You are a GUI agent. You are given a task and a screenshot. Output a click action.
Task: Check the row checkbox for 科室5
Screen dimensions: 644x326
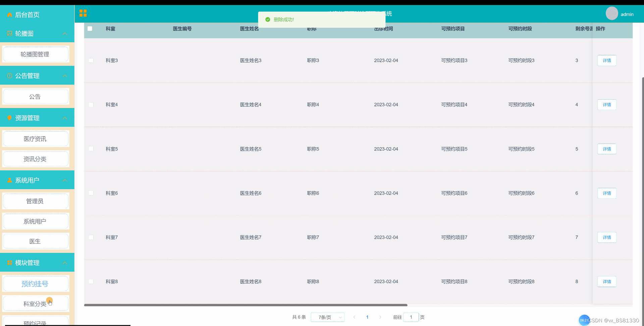(x=91, y=149)
